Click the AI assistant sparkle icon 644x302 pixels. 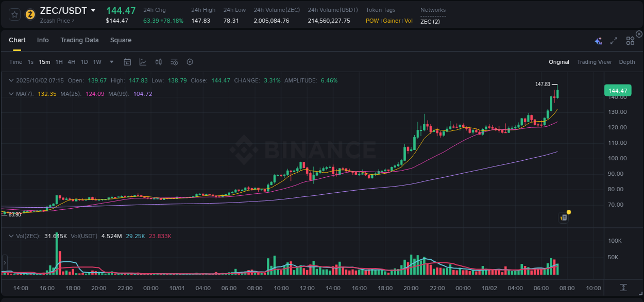tap(598, 40)
